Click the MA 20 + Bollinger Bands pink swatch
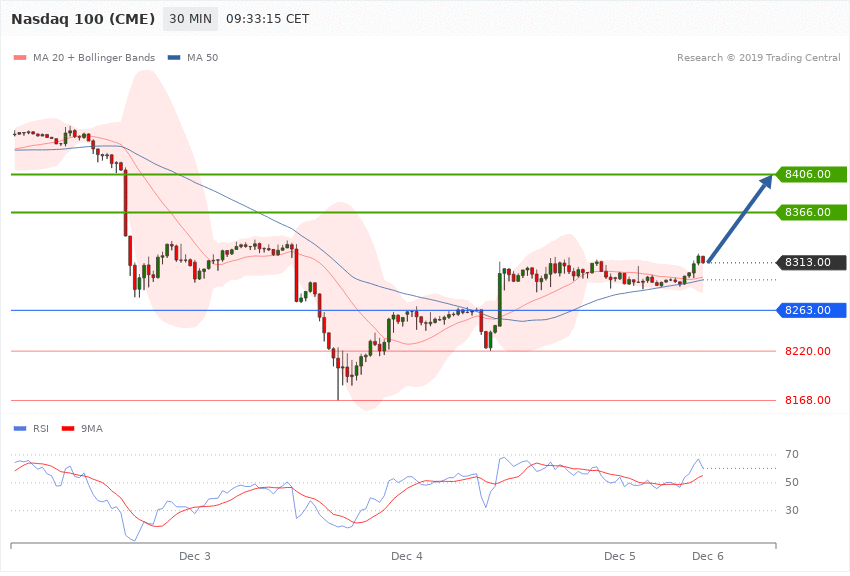 point(20,57)
